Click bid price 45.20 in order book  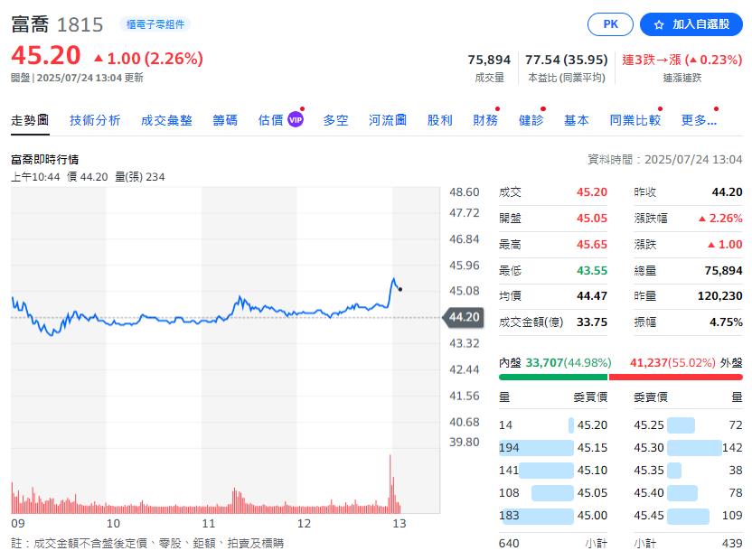(x=592, y=425)
